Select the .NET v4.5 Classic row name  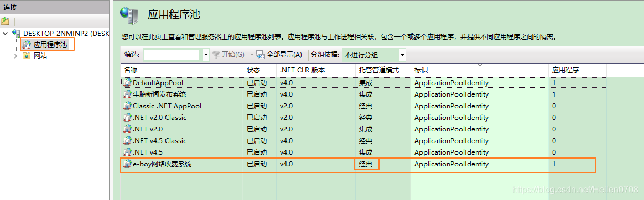tap(160, 140)
